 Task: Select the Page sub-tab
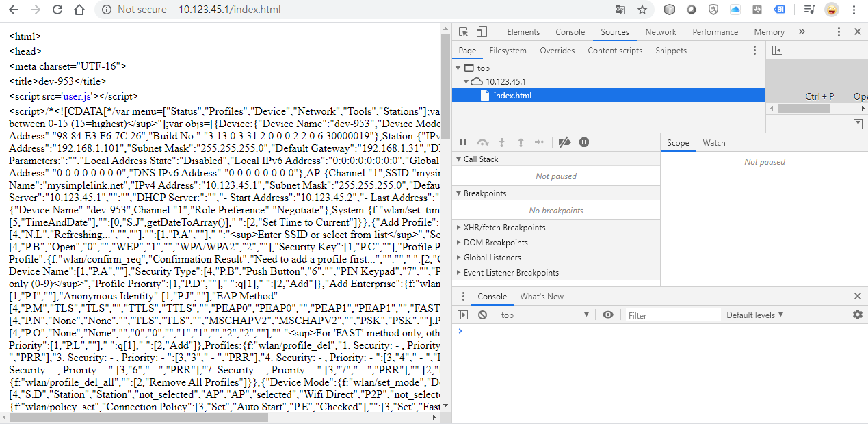pyautogui.click(x=467, y=50)
